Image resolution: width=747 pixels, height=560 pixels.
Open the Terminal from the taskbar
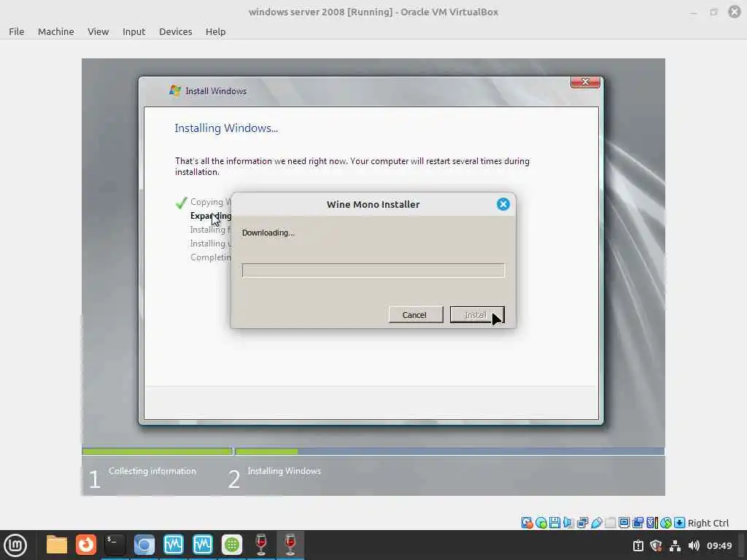click(x=115, y=545)
